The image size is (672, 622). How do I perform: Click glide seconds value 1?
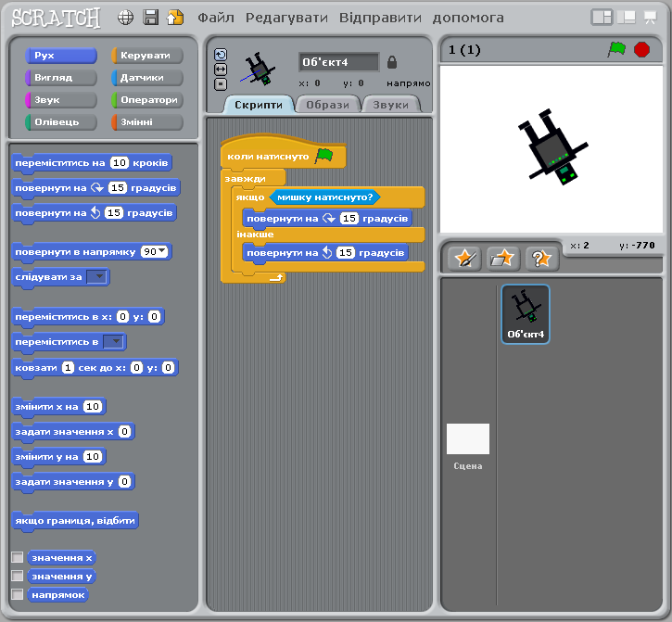68,367
